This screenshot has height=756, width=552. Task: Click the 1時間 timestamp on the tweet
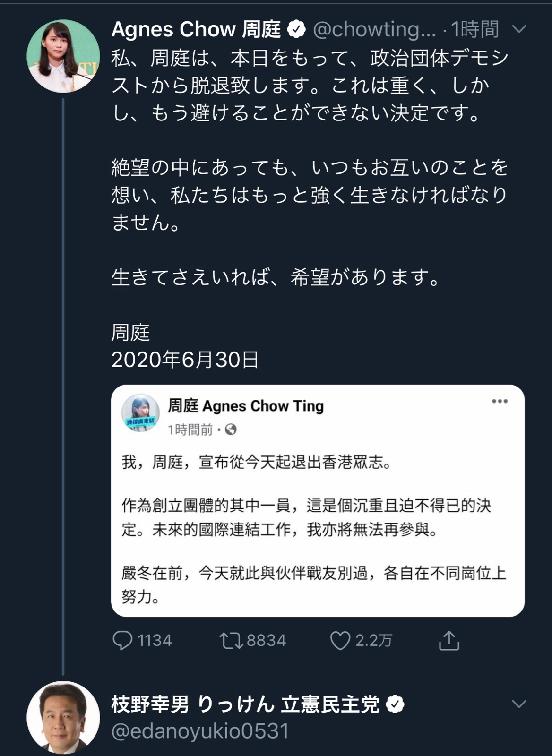475,30
